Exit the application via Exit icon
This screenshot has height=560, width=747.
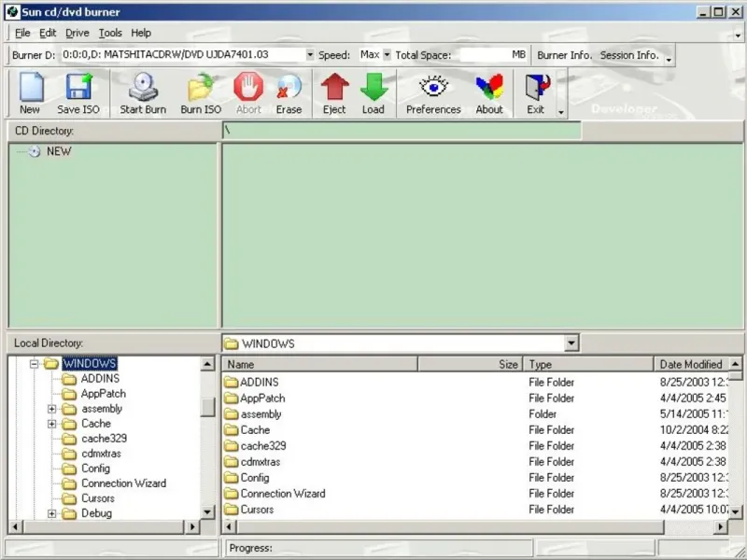pos(535,93)
